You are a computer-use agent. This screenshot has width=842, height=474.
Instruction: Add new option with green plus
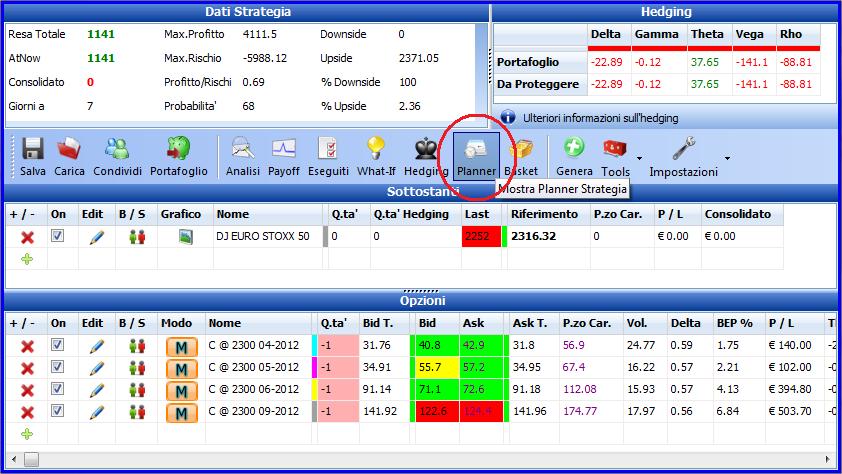coord(27,434)
